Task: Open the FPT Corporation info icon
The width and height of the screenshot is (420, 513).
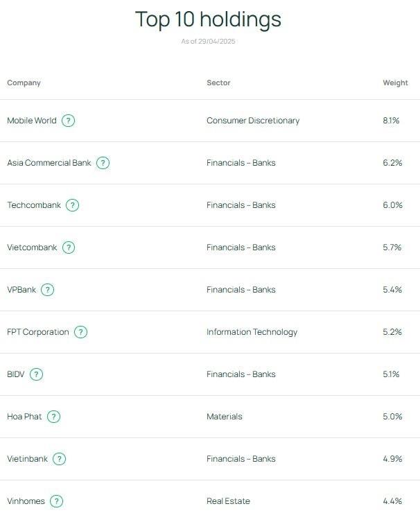Action: tap(80, 332)
